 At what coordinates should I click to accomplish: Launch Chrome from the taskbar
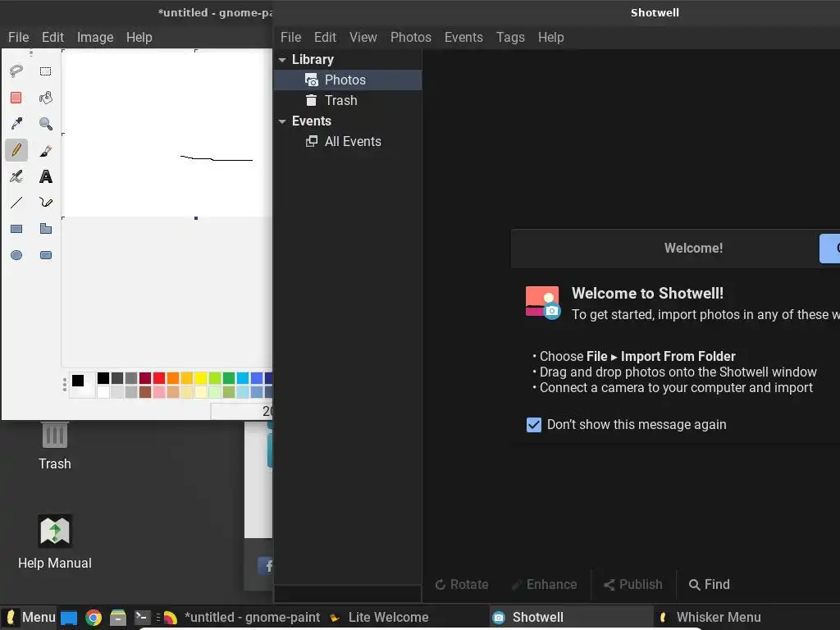click(94, 618)
